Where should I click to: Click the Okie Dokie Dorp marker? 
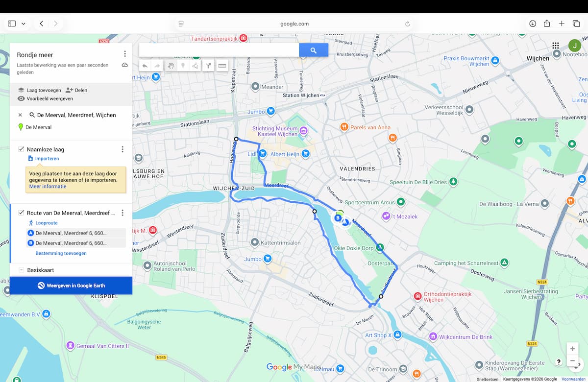click(x=380, y=248)
